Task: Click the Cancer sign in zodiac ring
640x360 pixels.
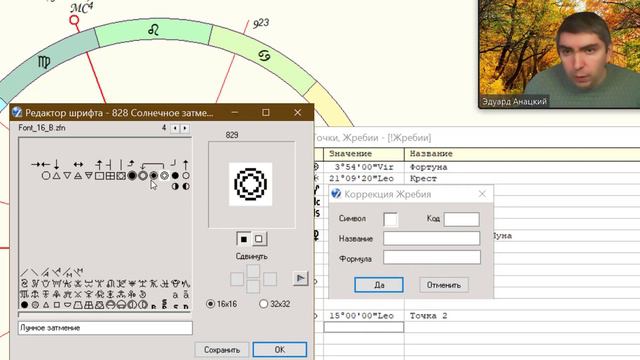Action: tap(264, 55)
